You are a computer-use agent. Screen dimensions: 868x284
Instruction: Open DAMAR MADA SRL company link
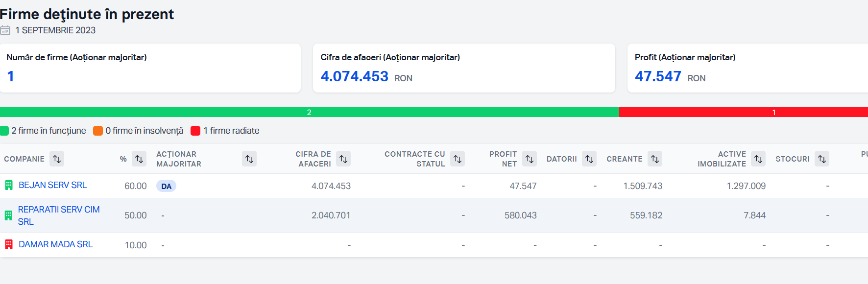tap(55, 244)
